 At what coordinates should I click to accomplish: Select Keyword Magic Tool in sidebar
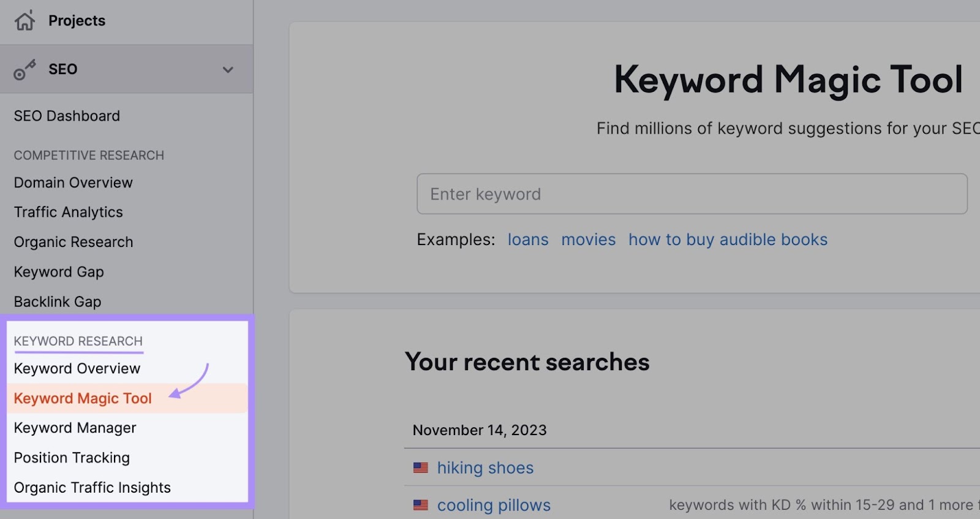pyautogui.click(x=83, y=398)
